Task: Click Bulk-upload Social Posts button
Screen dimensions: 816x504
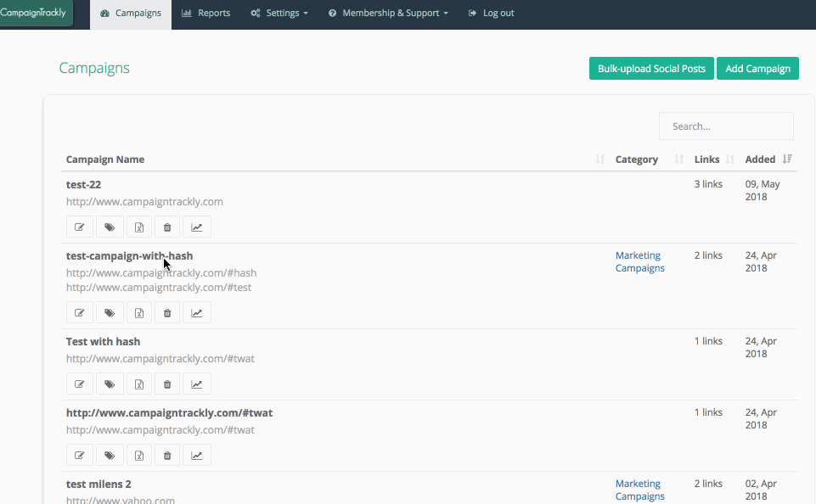Action: pyautogui.click(x=651, y=69)
